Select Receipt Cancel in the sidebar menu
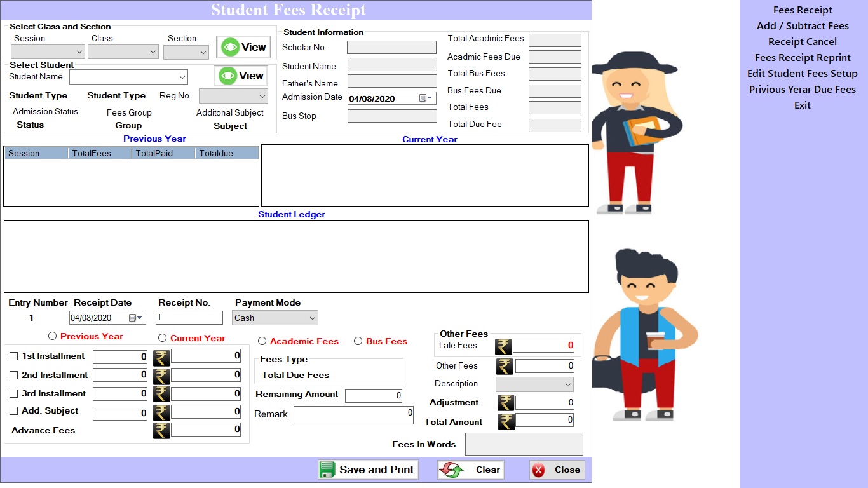 point(803,41)
